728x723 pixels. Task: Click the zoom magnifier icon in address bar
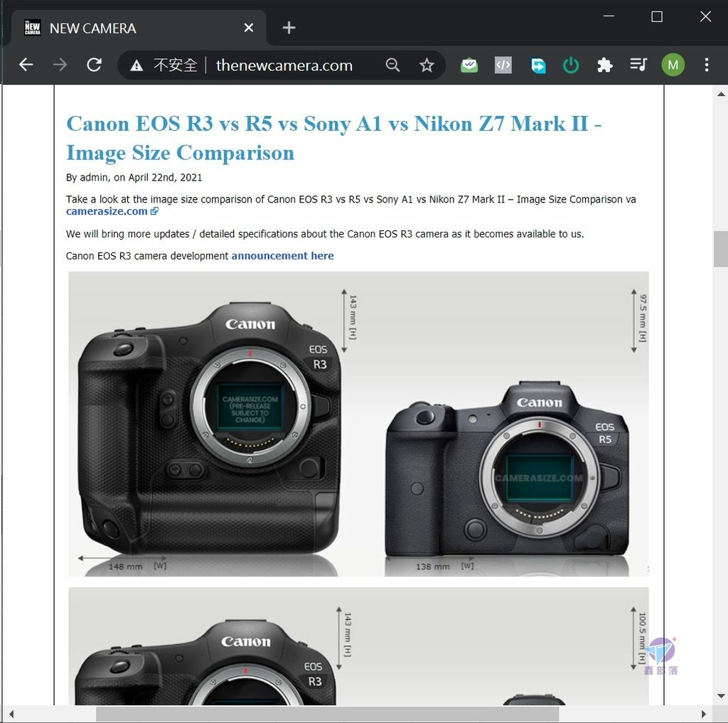(x=392, y=65)
